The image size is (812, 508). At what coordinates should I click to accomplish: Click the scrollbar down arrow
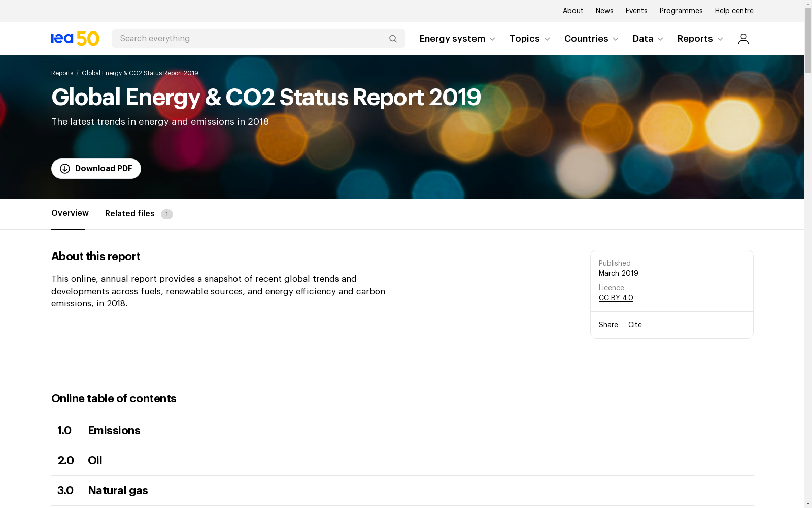pos(808,504)
